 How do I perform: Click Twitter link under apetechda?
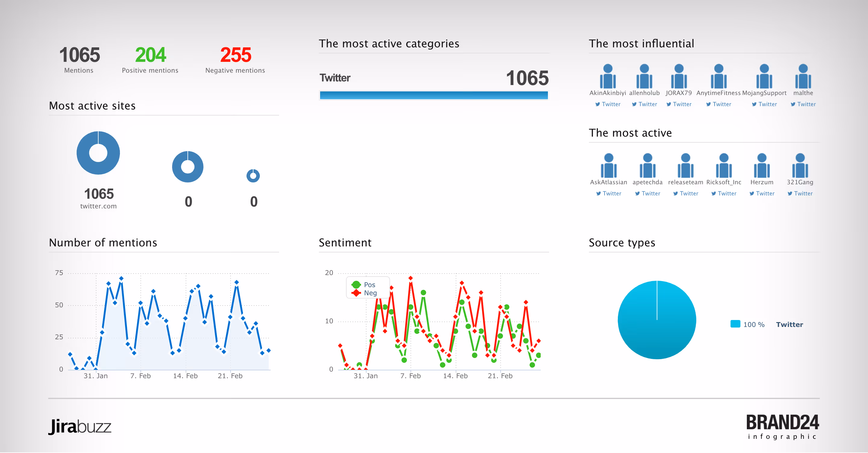pos(647,194)
